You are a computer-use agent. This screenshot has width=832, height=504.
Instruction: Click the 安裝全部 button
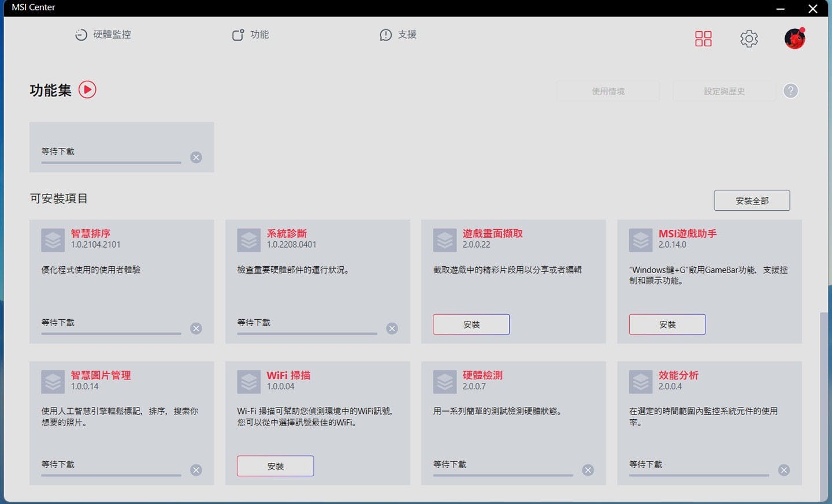pos(752,200)
